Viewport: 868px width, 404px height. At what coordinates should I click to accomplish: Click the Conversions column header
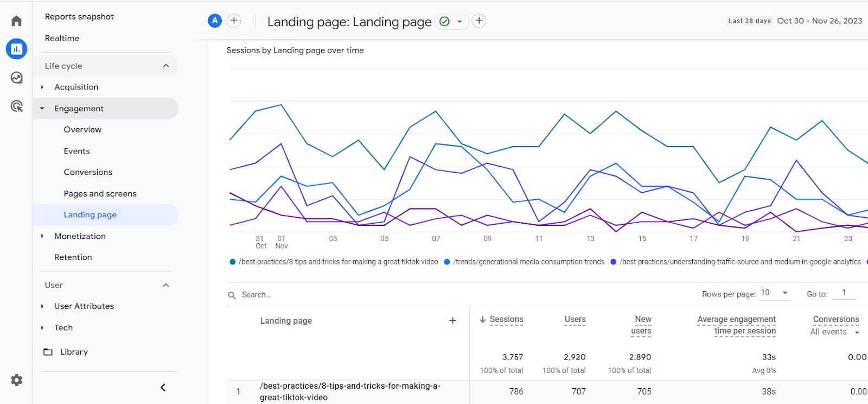(x=836, y=319)
